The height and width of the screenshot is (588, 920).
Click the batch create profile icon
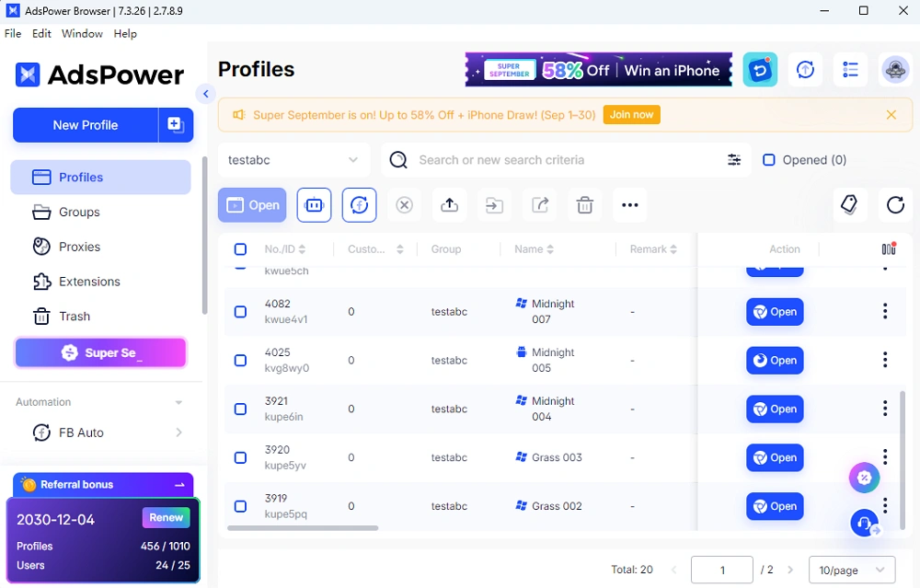click(x=176, y=124)
